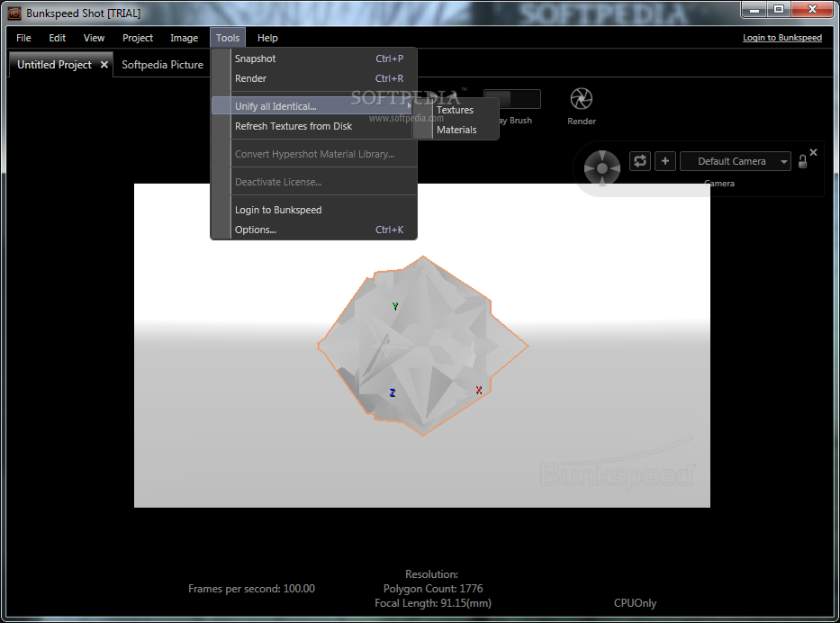The image size is (840, 623).
Task: Open the File menu
Action: pyautogui.click(x=23, y=38)
